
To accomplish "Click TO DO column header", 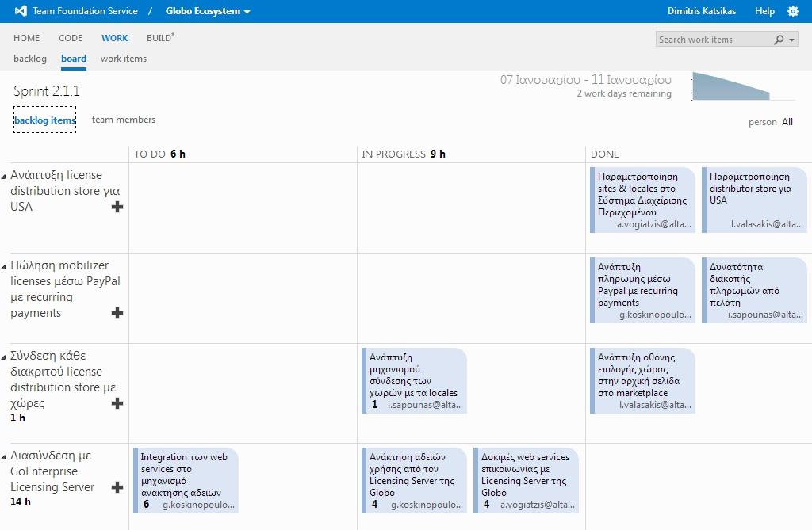I will point(159,154).
